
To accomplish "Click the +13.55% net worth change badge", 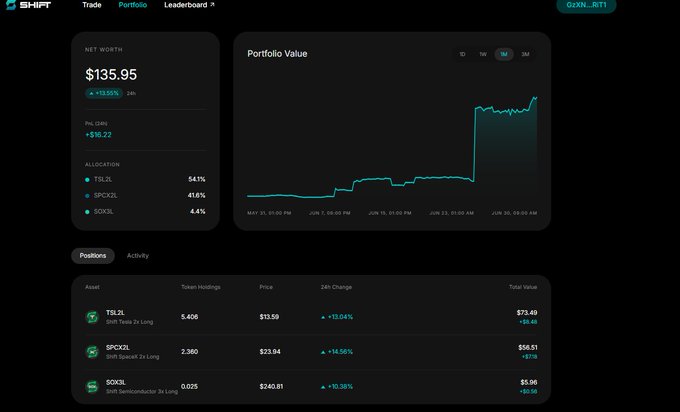I will 104,93.
